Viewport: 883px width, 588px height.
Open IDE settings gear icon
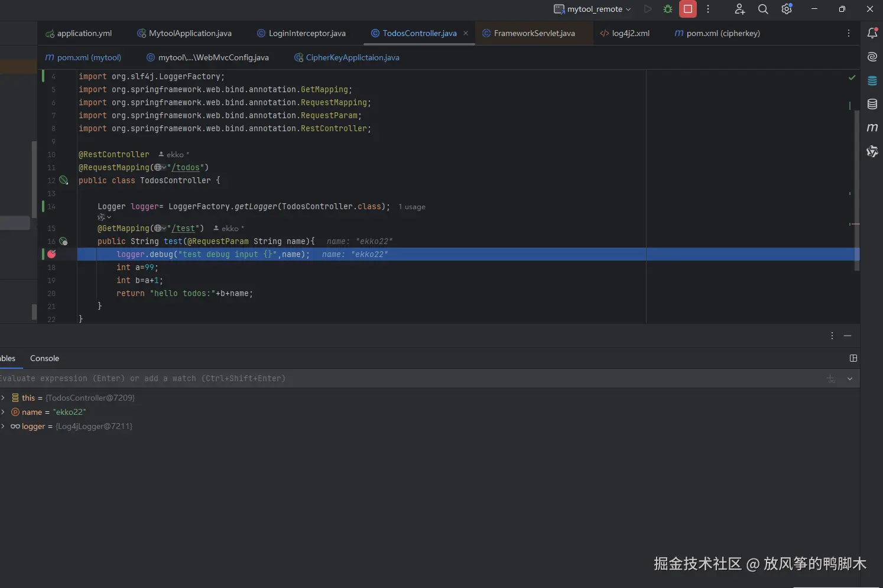787,9
